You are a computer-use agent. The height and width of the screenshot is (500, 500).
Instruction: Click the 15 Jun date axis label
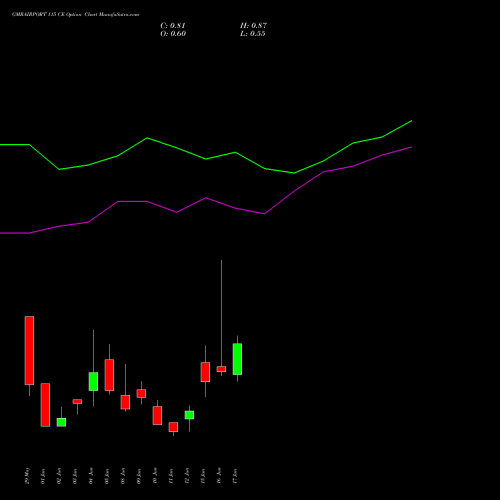[x=203, y=476]
